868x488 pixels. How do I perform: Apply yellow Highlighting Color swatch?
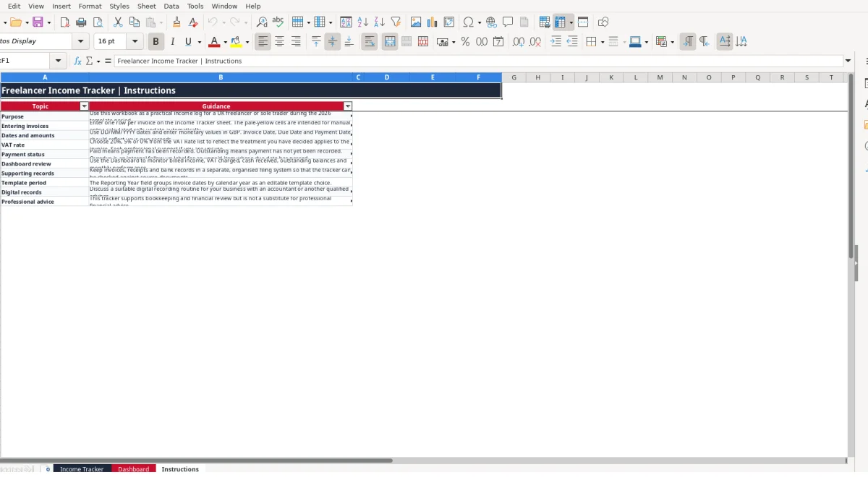236,42
